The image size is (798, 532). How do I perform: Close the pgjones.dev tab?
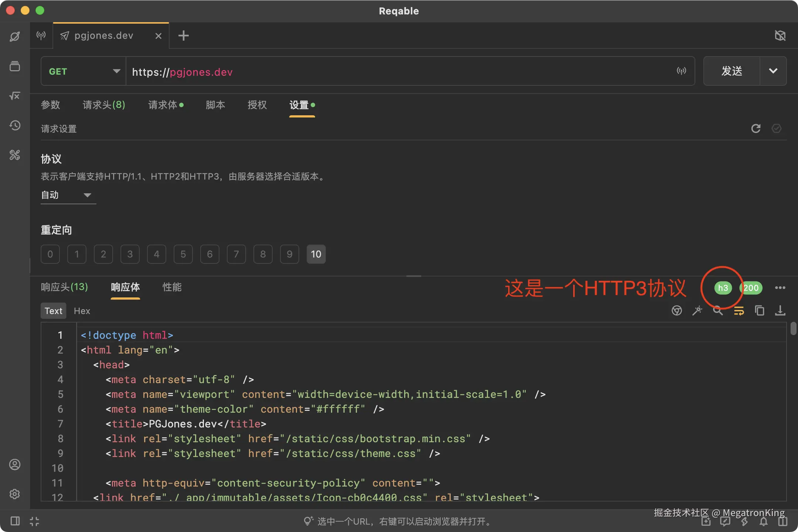158,36
